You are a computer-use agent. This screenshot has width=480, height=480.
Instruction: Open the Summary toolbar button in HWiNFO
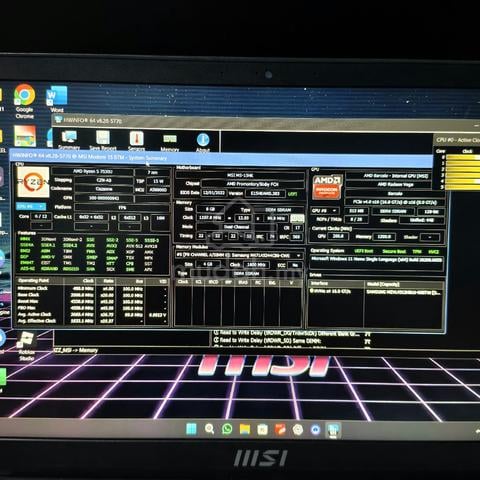pos(69,140)
